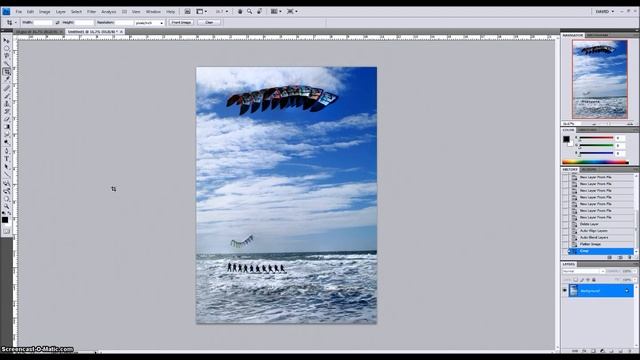
Task: Click the Front Image button
Action: (x=181, y=22)
